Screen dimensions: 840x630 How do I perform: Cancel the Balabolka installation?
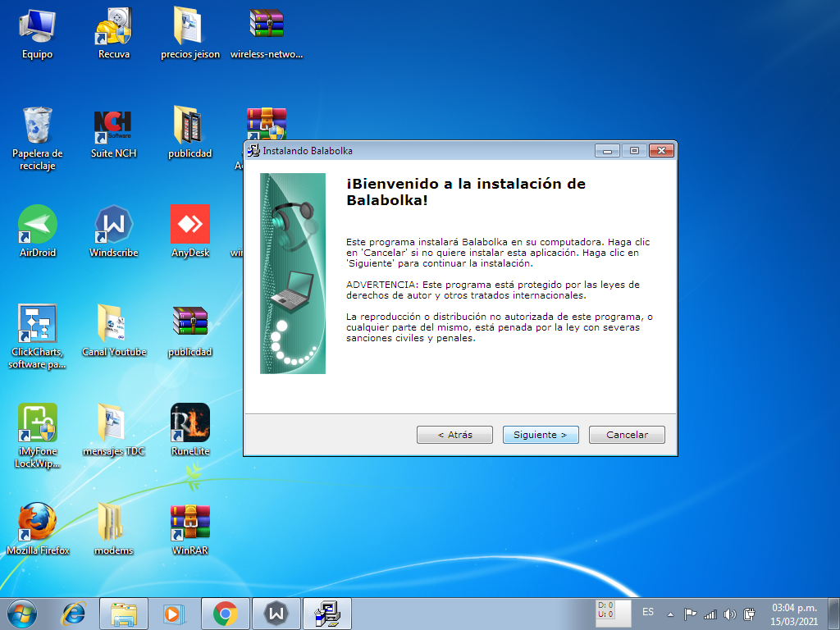click(627, 435)
